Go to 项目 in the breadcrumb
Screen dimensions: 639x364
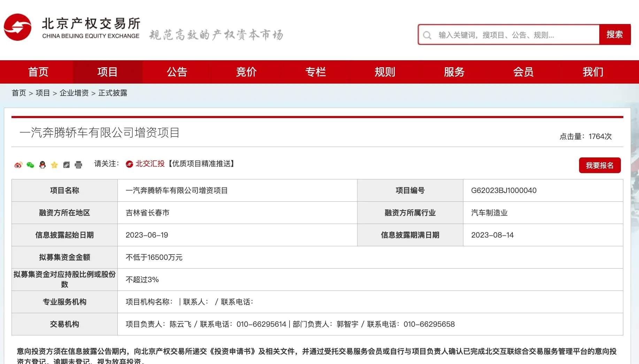pyautogui.click(x=43, y=93)
